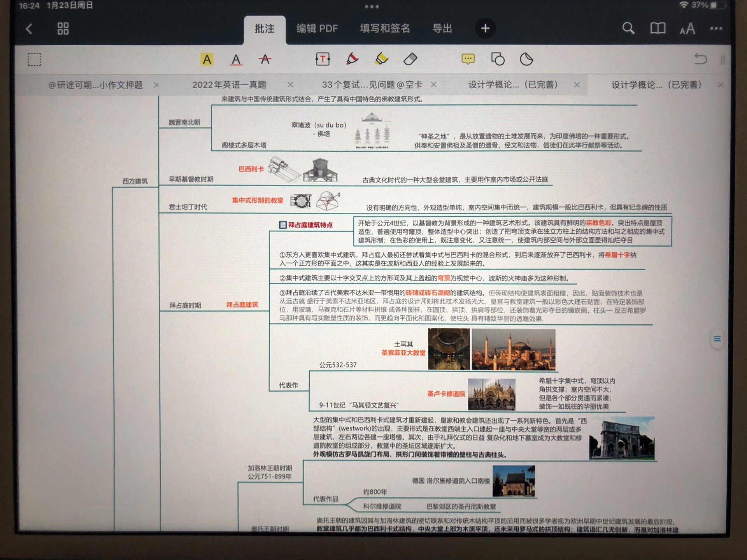Viewport: 747px width, 560px height.
Task: Pick the red pen drawing tool
Action: point(352,59)
